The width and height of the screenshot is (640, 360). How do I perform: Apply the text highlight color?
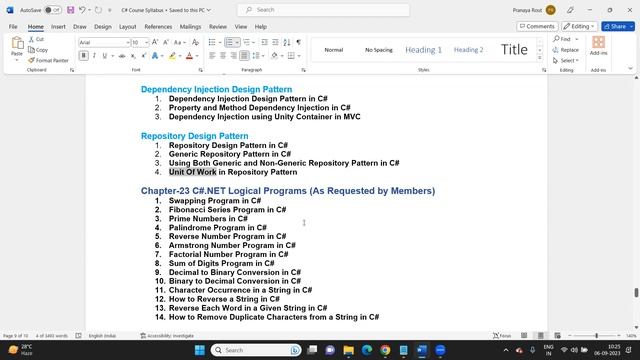tap(172, 56)
